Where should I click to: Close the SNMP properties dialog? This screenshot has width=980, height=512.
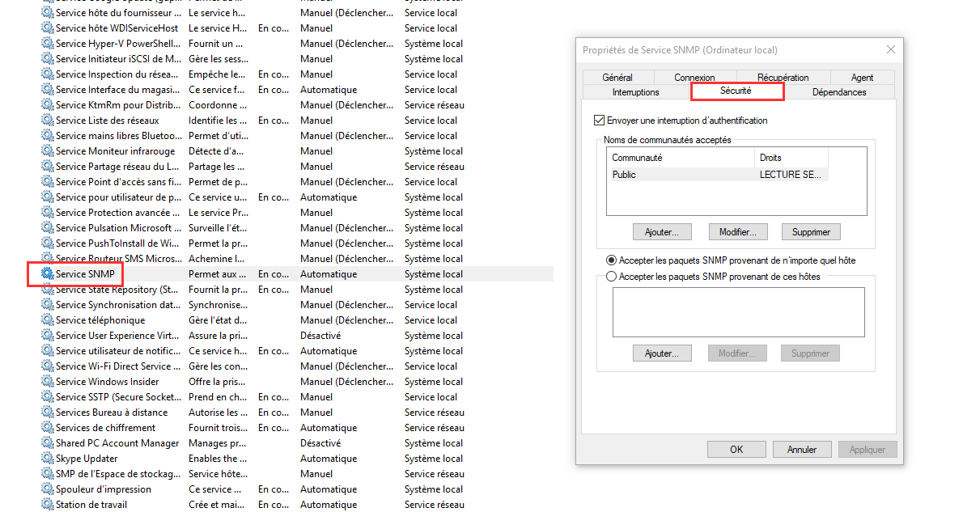click(x=890, y=49)
